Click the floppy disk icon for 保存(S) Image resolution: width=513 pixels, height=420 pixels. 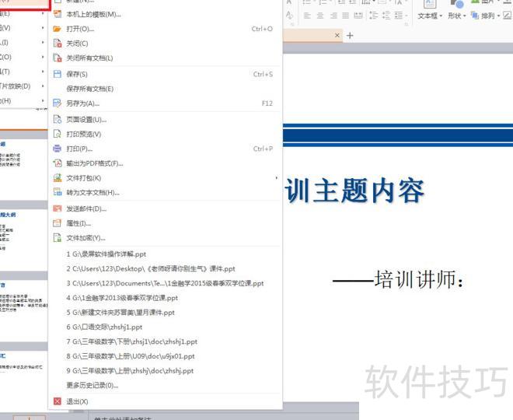(x=58, y=74)
